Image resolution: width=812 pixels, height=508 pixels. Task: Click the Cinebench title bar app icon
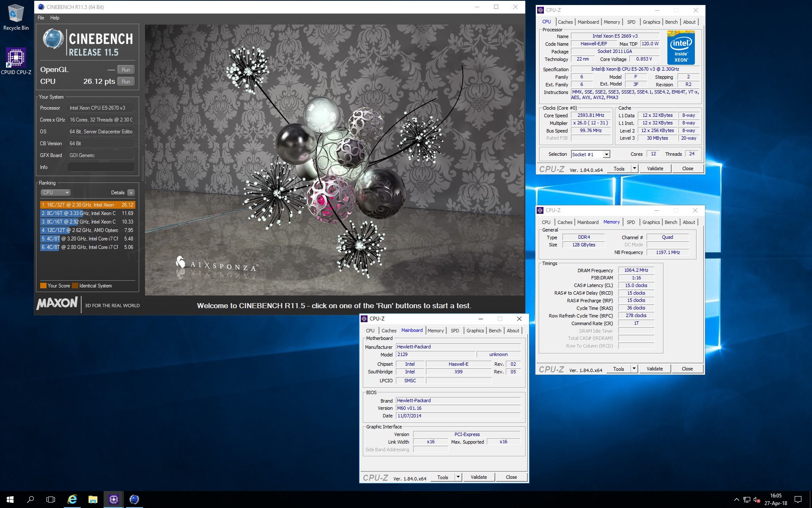coord(41,7)
